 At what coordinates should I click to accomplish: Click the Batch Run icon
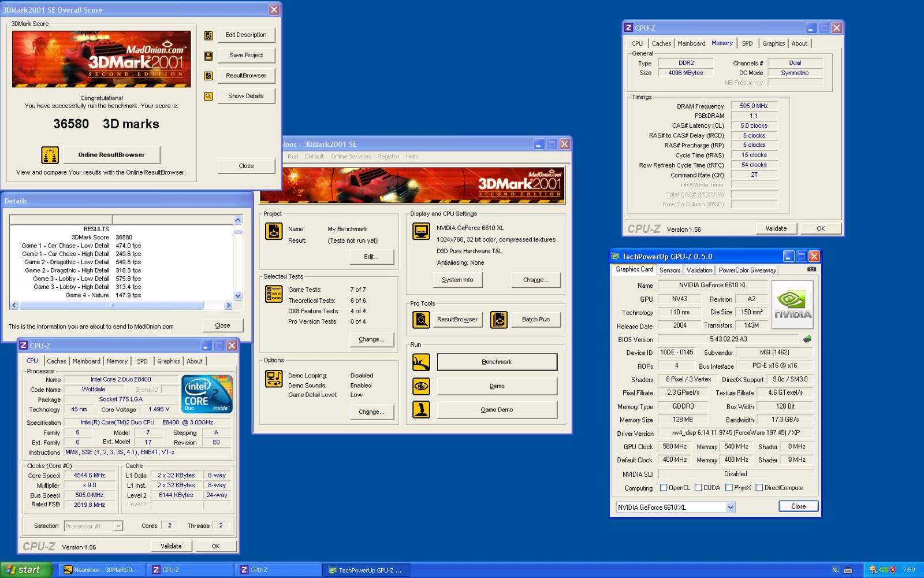[499, 319]
